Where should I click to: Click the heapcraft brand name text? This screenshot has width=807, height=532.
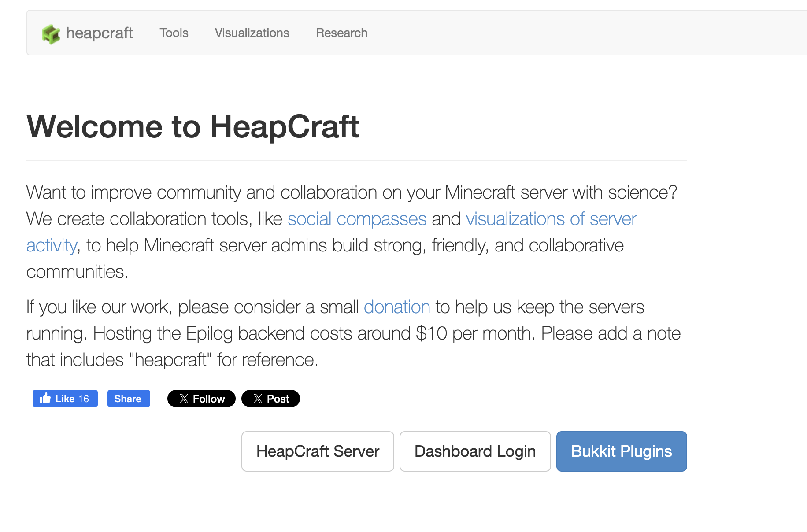click(100, 33)
